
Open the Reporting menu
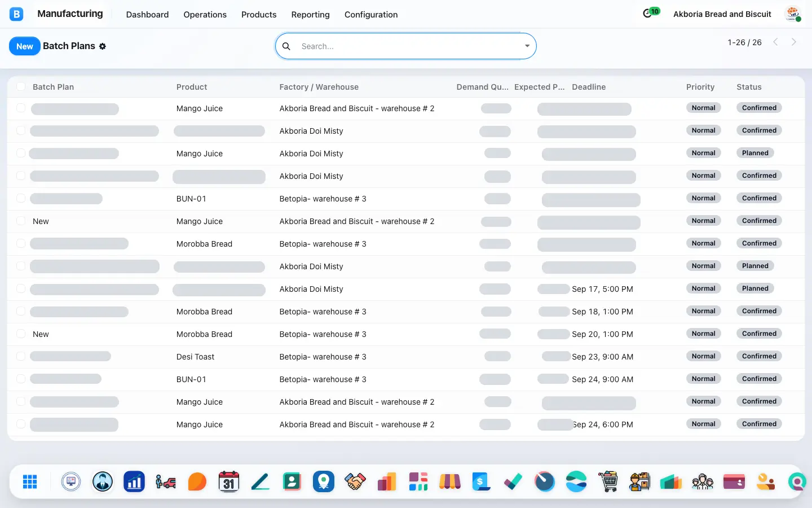[310, 15]
